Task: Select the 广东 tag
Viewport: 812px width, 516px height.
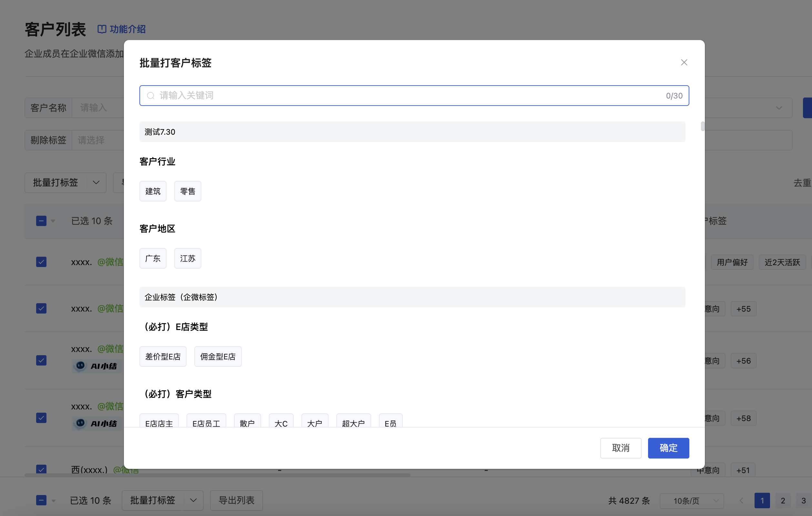Action: tap(153, 259)
